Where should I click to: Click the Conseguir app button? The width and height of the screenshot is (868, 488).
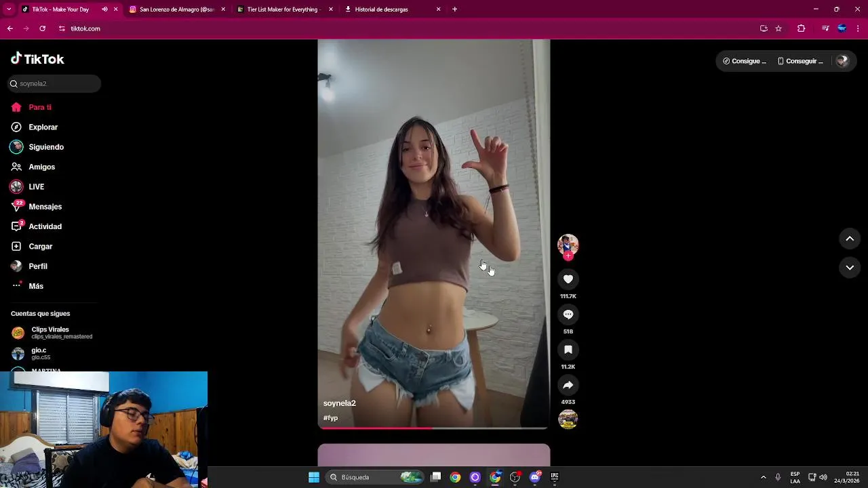[x=800, y=61]
